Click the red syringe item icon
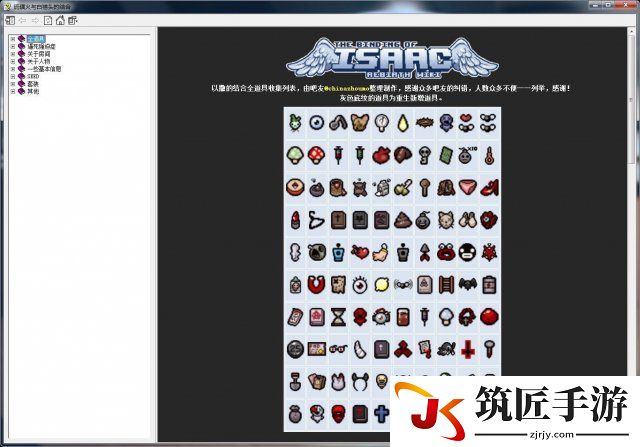This screenshot has height=447, width=640. pos(338,156)
